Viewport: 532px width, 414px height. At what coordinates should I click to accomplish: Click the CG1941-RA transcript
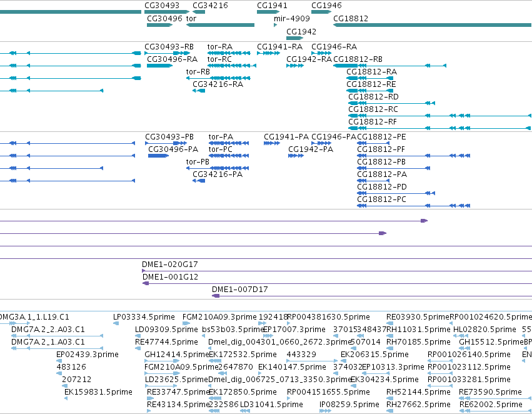coord(269,53)
